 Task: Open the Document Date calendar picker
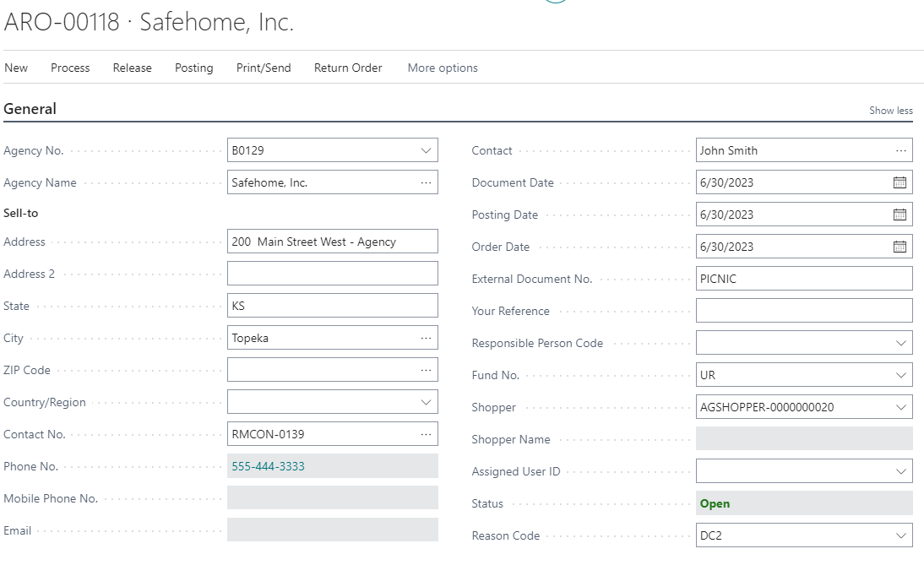pos(900,182)
